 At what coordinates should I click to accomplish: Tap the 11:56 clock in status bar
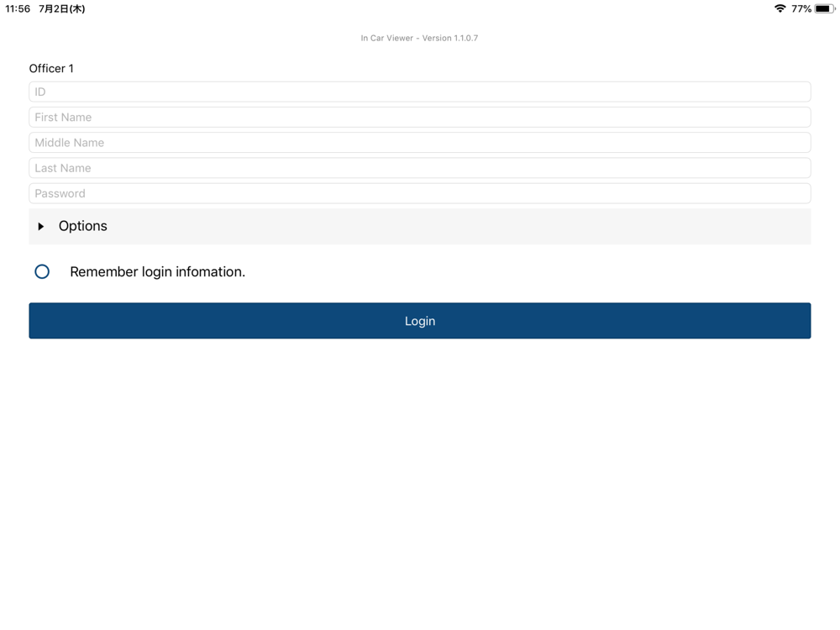18,8
